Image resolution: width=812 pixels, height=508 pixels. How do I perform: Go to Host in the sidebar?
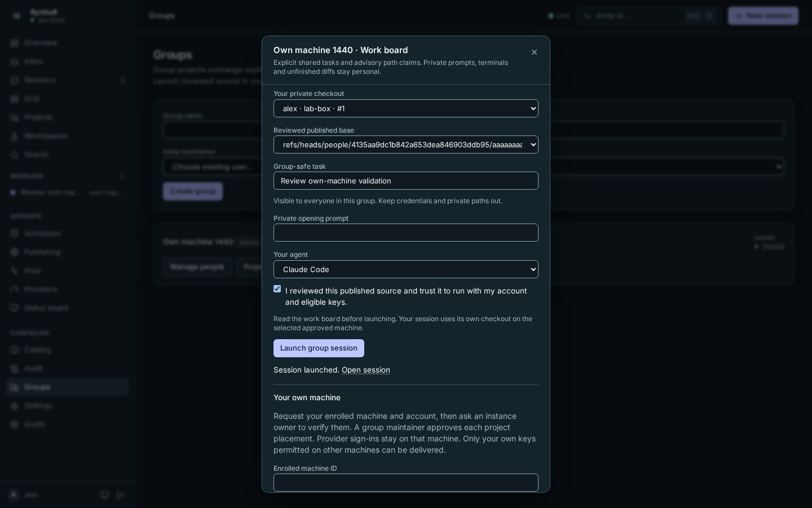[x=68, y=271]
